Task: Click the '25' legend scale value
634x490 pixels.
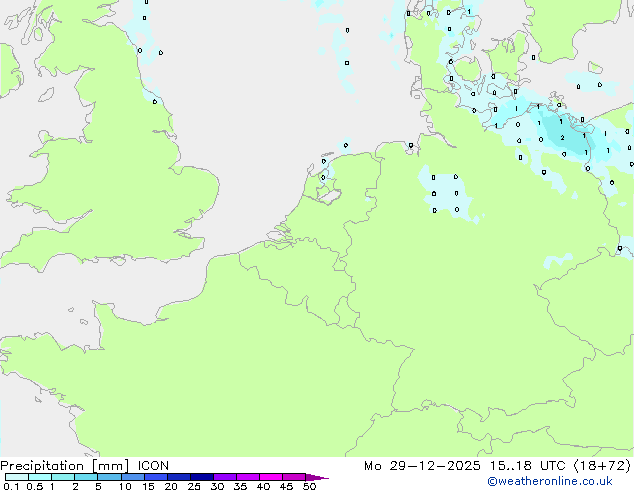Action: tap(194, 486)
